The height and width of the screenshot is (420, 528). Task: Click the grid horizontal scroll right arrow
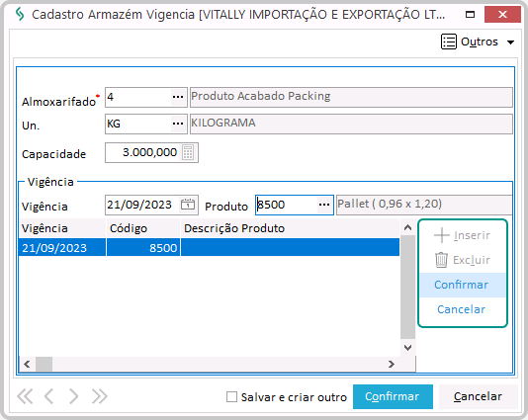coord(392,364)
